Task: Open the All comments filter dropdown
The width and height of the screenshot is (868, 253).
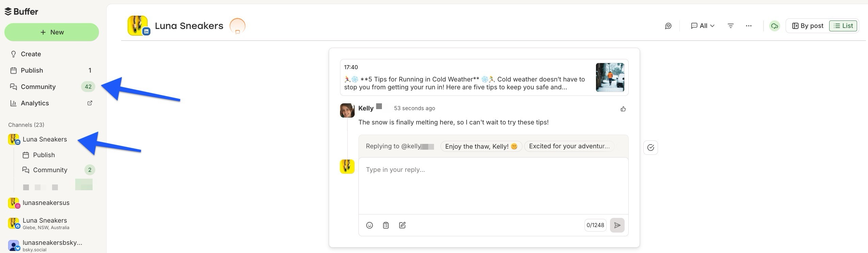Action: click(x=703, y=26)
